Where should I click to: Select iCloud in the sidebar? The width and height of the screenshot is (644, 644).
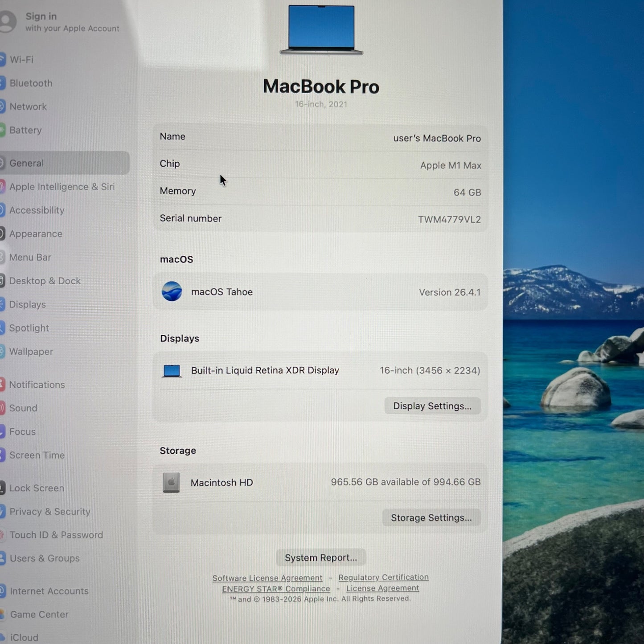[24, 638]
